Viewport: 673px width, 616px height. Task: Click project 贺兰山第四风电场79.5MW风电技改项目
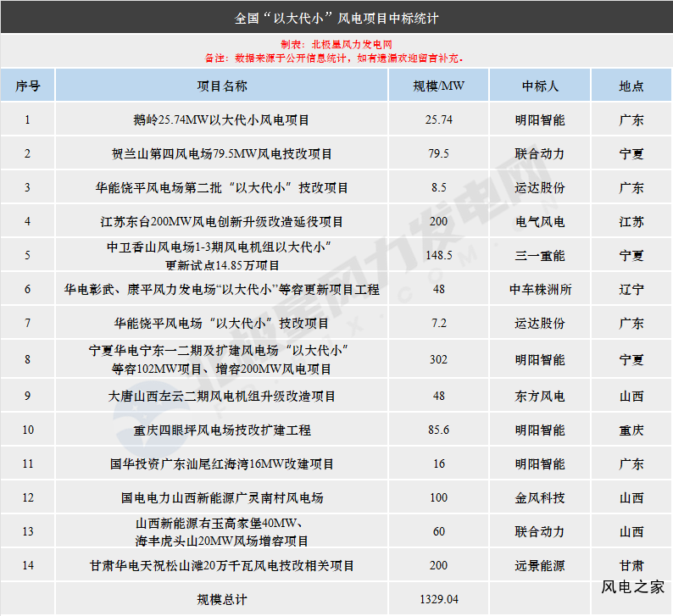pos(222,153)
